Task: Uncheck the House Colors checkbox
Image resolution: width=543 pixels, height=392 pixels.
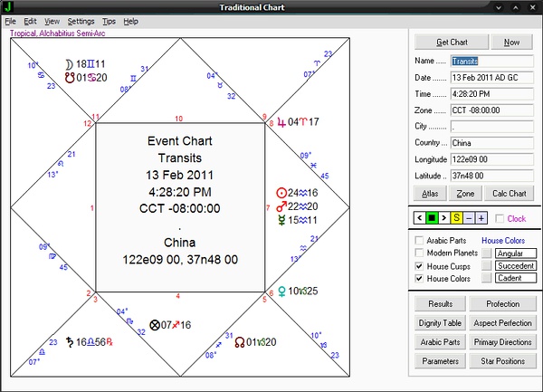Action: click(419, 279)
